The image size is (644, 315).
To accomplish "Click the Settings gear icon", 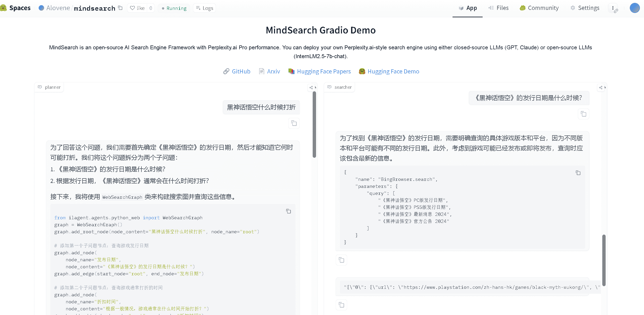I will [x=573, y=8].
